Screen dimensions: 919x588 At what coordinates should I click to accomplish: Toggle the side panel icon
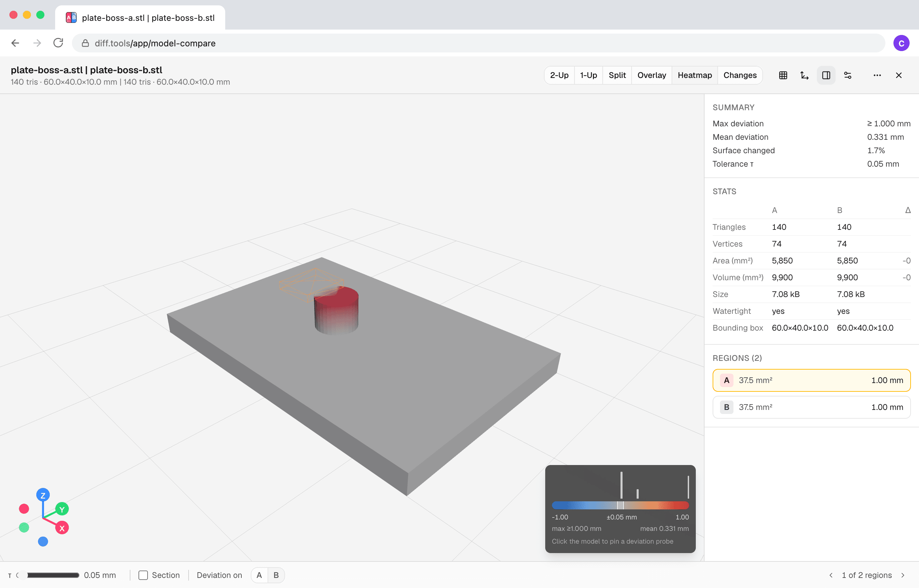coord(826,75)
